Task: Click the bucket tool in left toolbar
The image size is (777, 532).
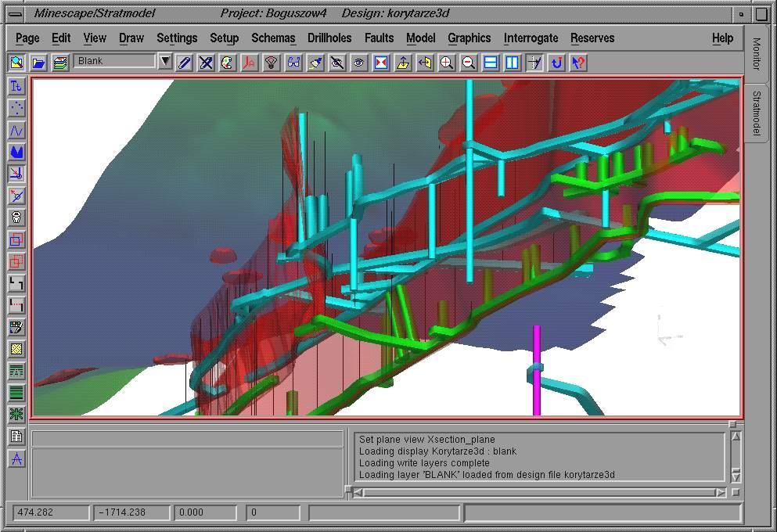Action: click(16, 217)
